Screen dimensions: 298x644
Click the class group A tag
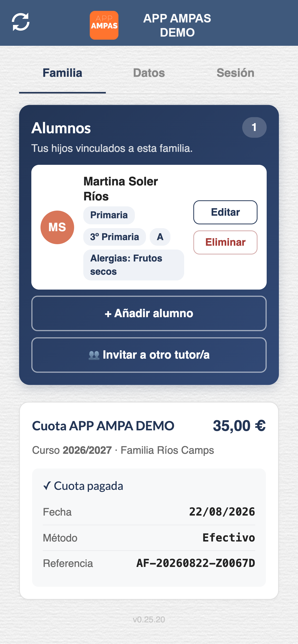160,237
